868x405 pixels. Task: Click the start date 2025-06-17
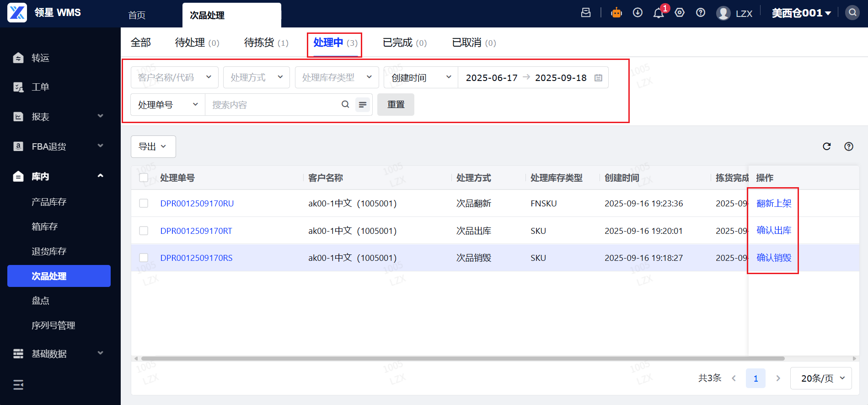492,78
